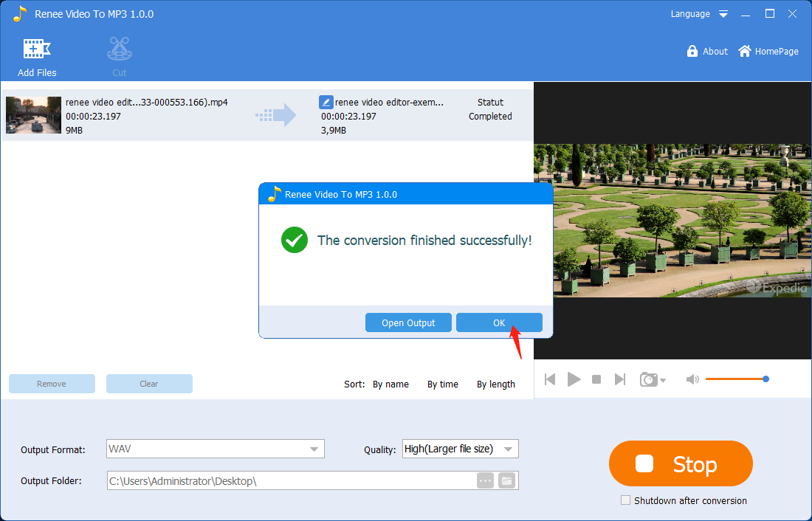Enable Shutdown after conversion checkbox

[x=626, y=500]
